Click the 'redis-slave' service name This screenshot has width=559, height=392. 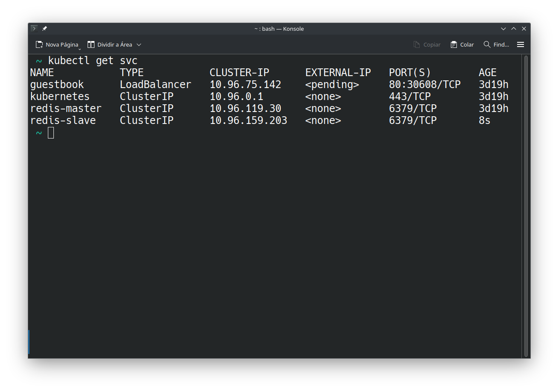point(63,121)
